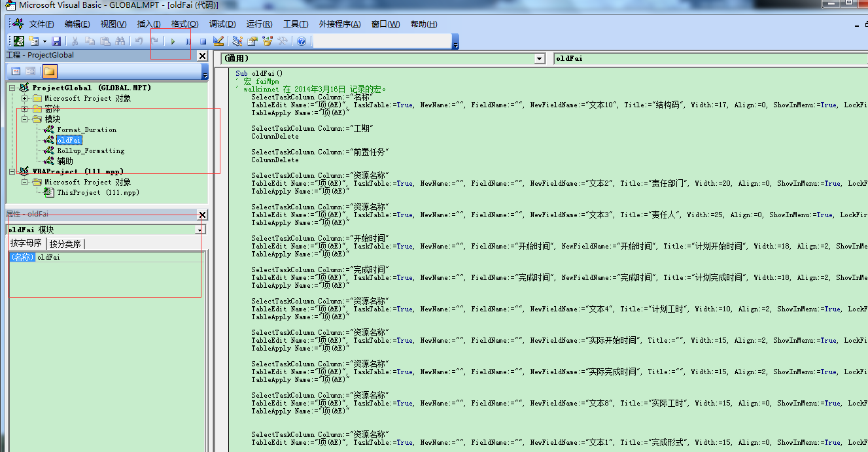868x452 pixels.
Task: Open the Project Explorer icon
Action: pyautogui.click(x=237, y=41)
